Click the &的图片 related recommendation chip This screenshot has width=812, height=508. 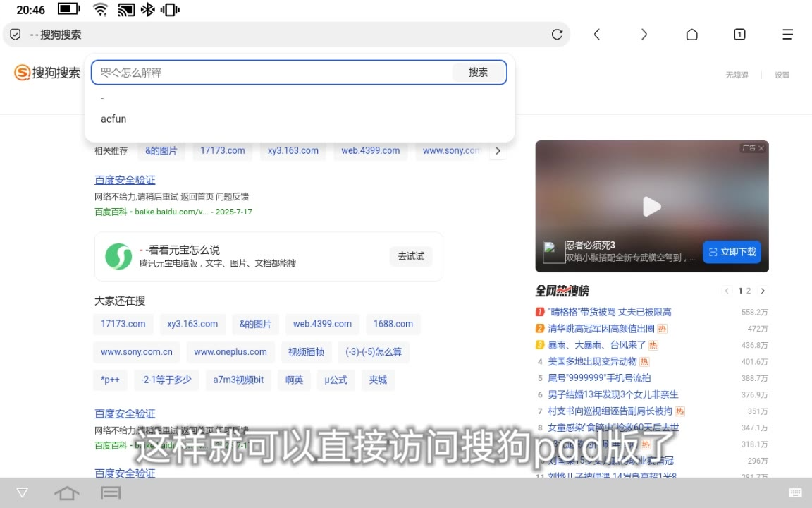[x=161, y=151]
